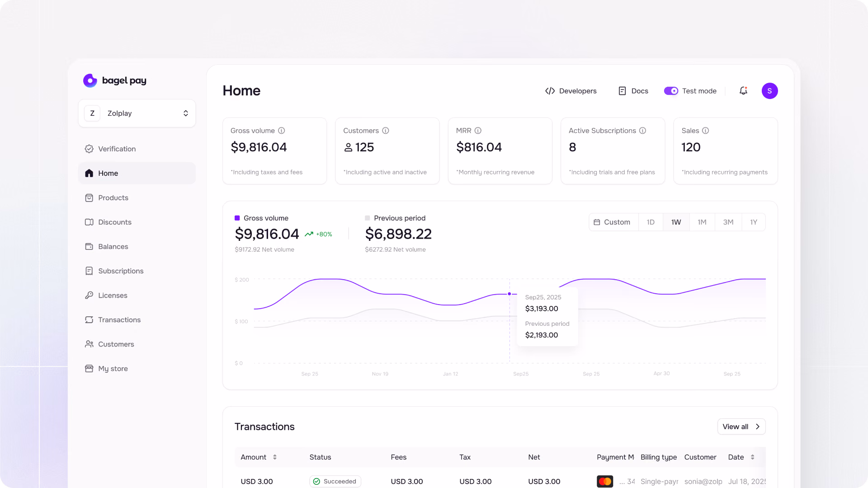Screen dimensions: 868x488
Task: Click the bagel pay logo icon
Action: (x=90, y=80)
